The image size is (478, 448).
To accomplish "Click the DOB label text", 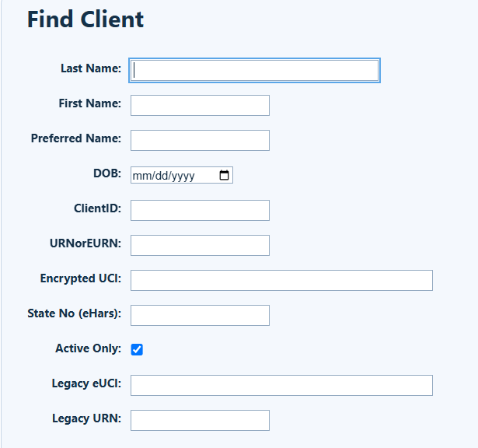I will coord(107,173).
